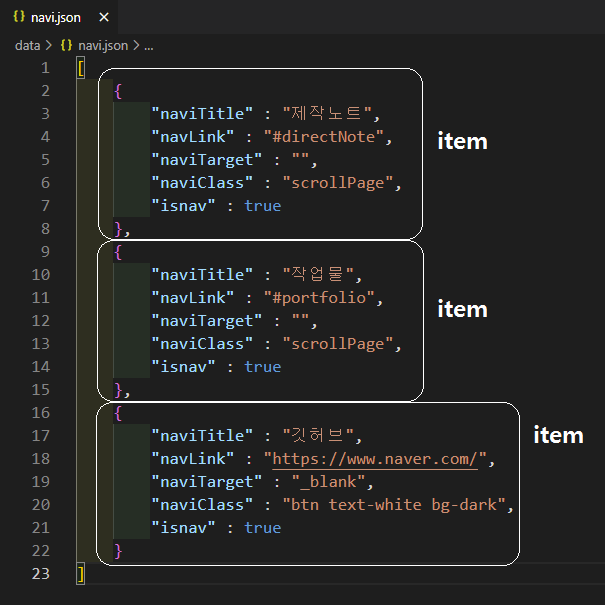Click the true value on line 7

(x=262, y=206)
